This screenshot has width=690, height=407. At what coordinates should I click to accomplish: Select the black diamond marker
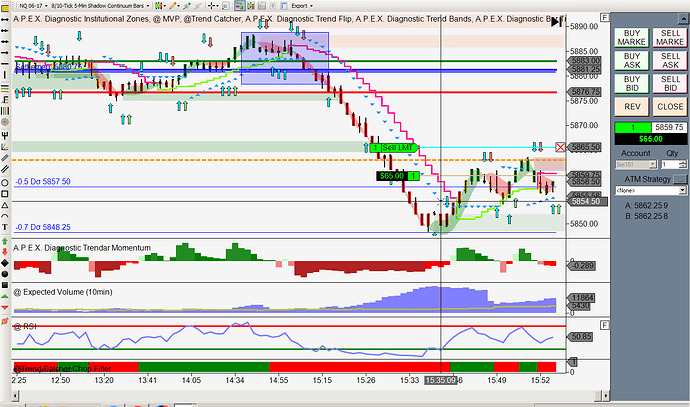[5, 263]
